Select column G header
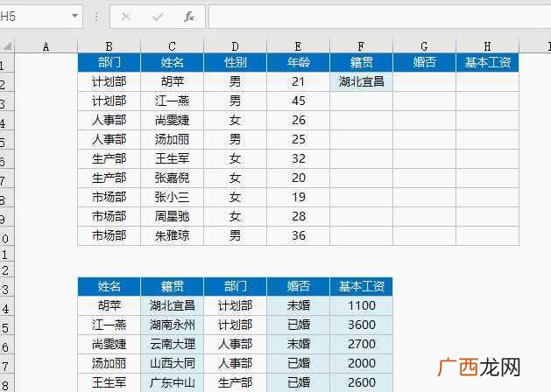Screen dimensions: 551x392 click(424, 46)
